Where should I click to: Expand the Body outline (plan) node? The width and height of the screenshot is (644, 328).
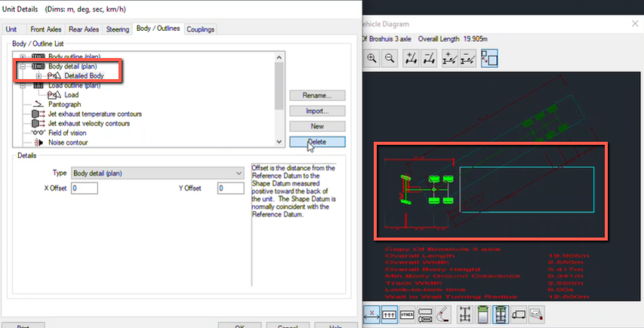point(23,57)
